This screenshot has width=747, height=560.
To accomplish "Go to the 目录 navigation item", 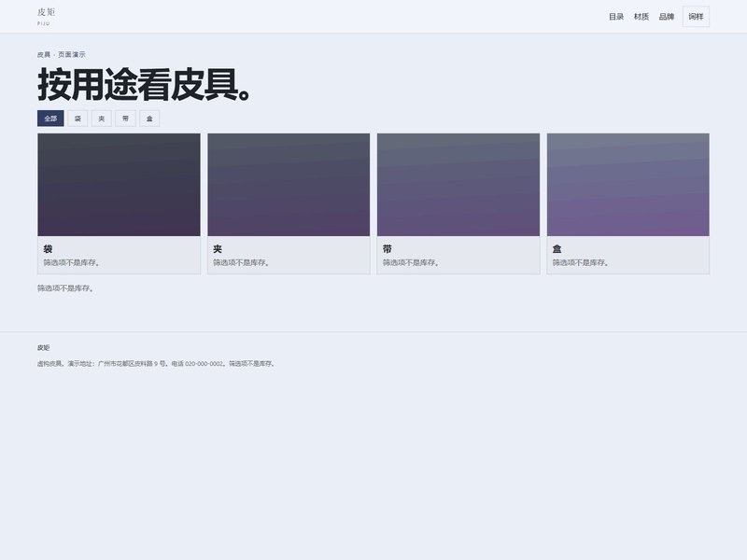I will 616,17.
